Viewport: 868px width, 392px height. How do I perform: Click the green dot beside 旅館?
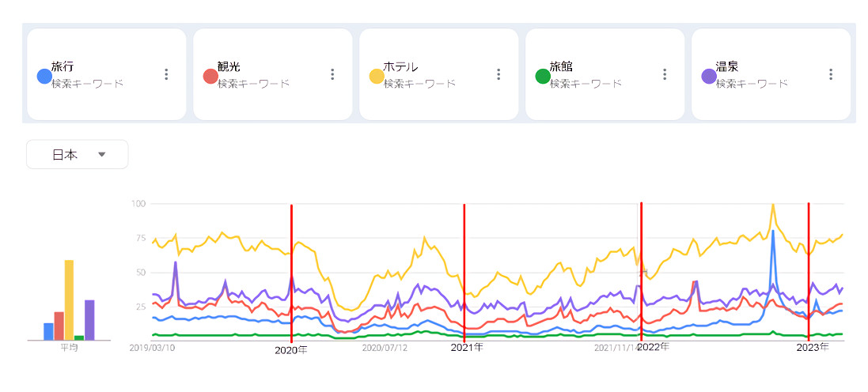coord(543,76)
